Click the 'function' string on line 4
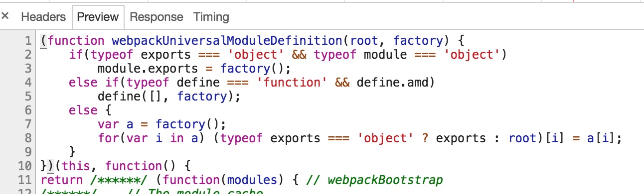 [292, 83]
